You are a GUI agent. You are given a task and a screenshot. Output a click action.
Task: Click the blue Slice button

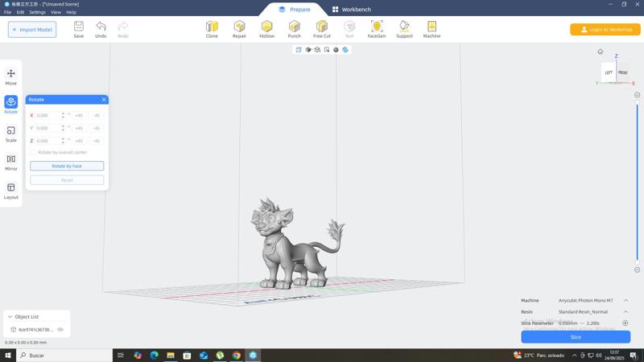pyautogui.click(x=576, y=337)
